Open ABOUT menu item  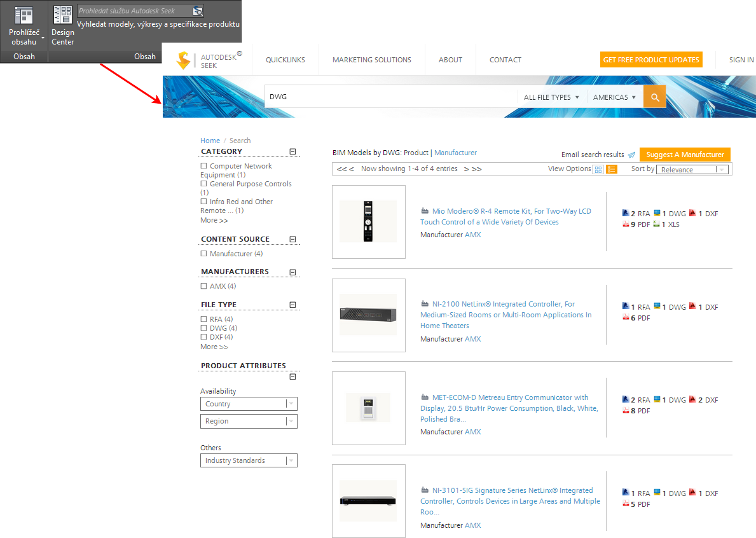450,60
